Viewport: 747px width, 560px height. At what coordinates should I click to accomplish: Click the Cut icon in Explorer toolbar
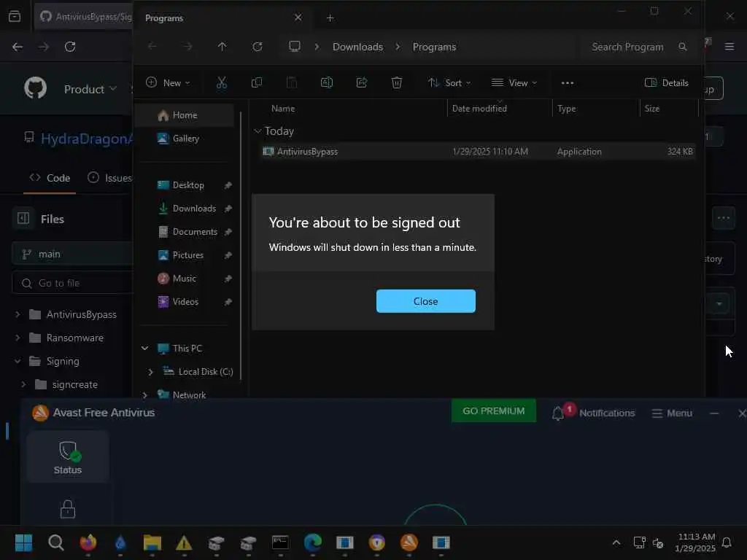tap(222, 83)
